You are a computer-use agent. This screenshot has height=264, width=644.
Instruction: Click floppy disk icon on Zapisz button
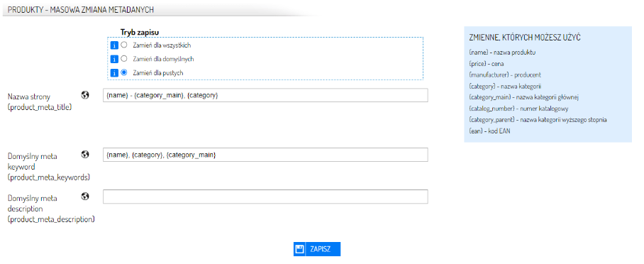tap(299, 249)
